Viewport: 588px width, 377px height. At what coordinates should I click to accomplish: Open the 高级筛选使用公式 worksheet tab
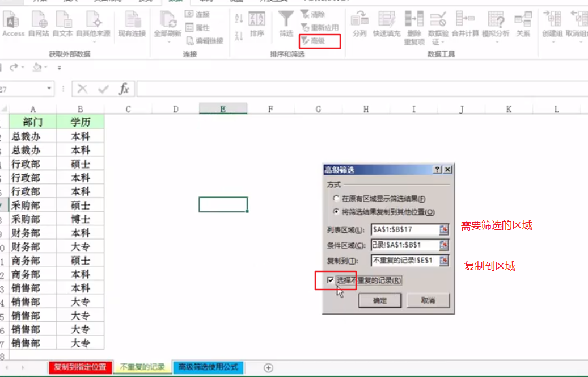(x=209, y=367)
